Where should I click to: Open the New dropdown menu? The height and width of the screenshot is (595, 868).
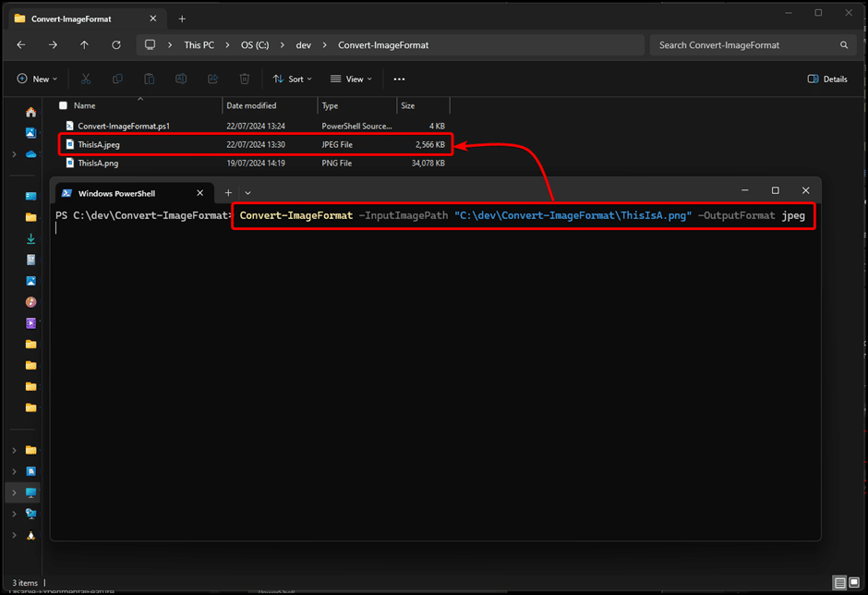[x=37, y=79]
